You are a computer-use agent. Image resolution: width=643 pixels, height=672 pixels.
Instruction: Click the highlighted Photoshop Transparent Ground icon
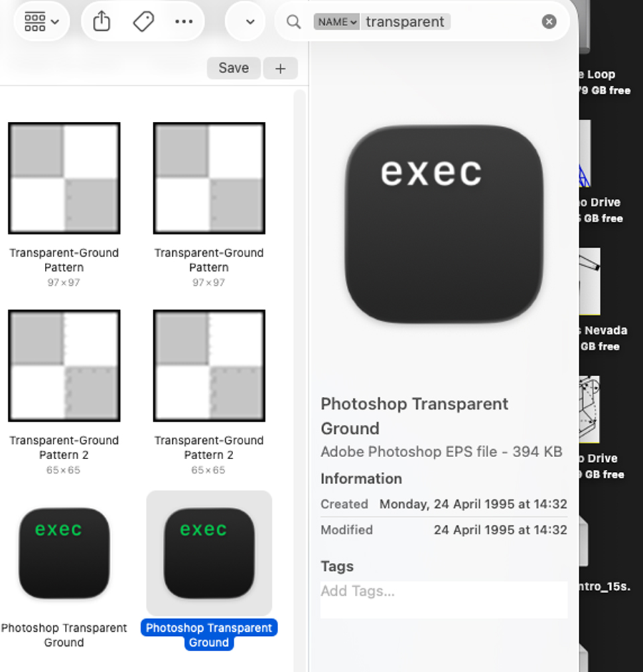pyautogui.click(x=209, y=553)
